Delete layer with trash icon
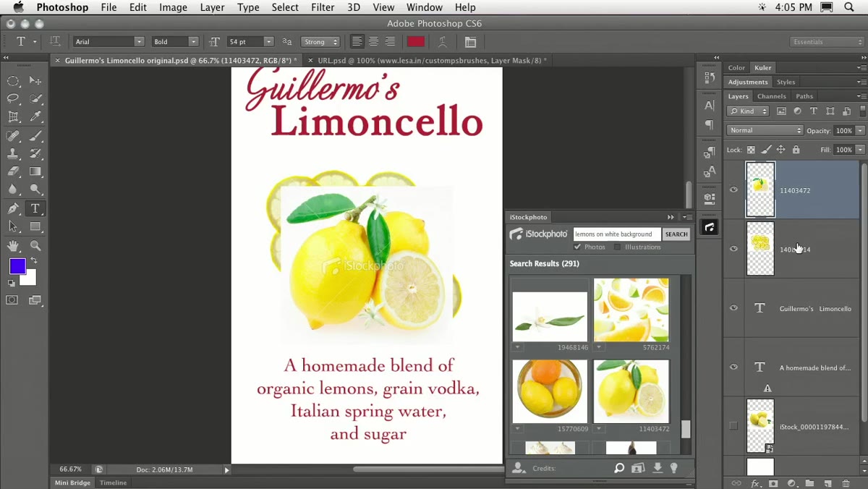 (846, 483)
